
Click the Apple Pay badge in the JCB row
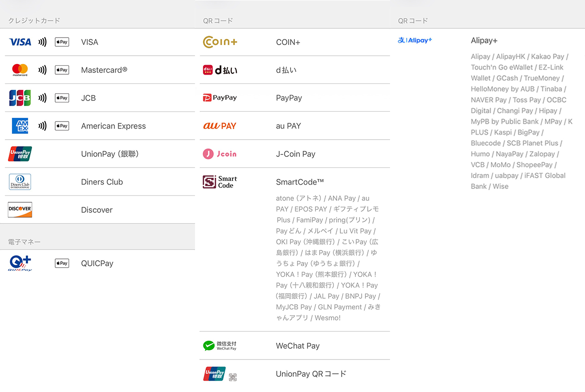click(62, 98)
